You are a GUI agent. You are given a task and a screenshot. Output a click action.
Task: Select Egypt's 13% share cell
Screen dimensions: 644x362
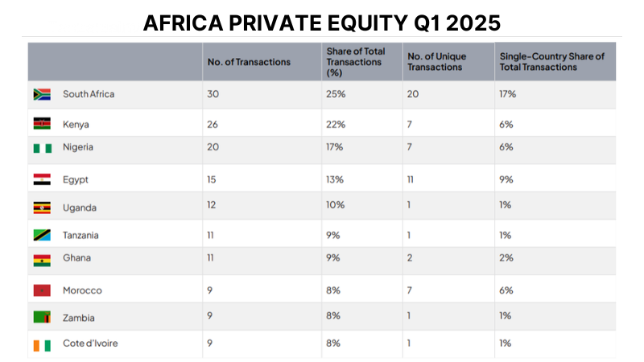pos(336,179)
